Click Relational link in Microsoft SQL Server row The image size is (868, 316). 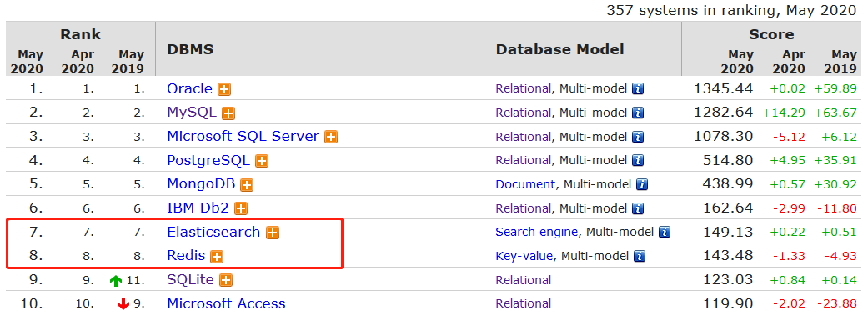pyautogui.click(x=524, y=137)
